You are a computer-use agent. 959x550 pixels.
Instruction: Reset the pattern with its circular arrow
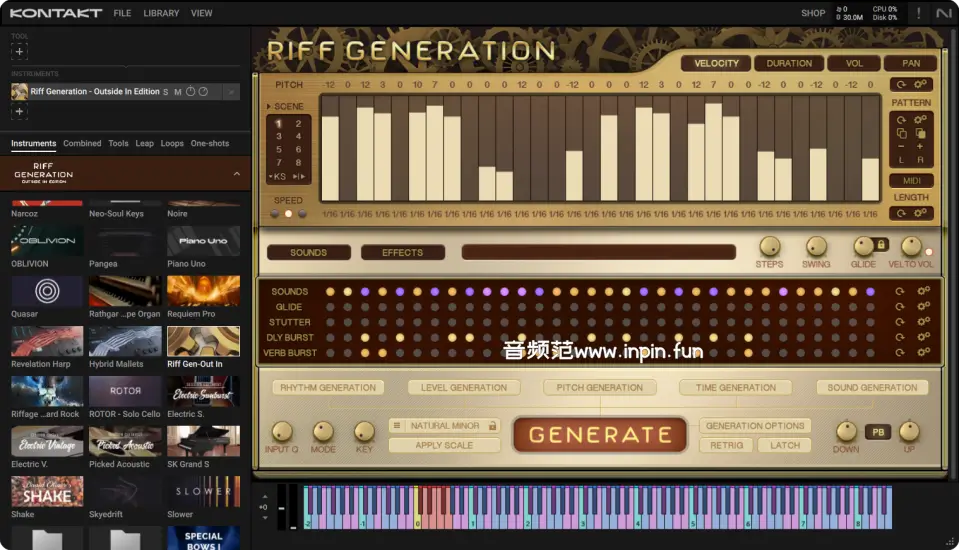901,120
